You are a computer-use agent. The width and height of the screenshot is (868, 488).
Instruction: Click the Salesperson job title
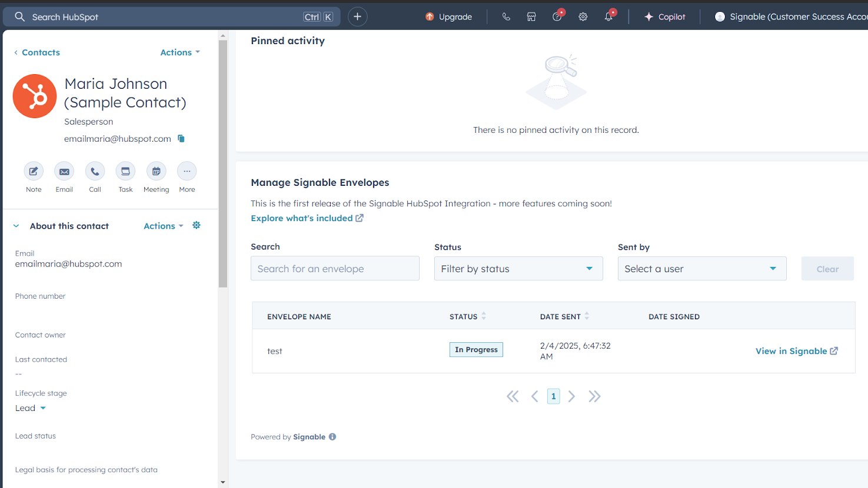(x=89, y=122)
